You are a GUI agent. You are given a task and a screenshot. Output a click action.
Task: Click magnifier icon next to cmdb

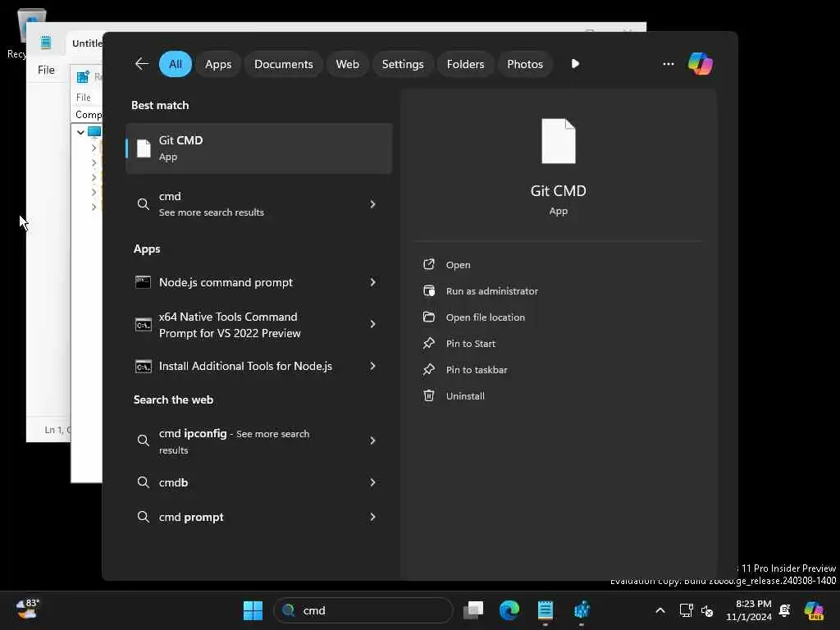pos(143,482)
